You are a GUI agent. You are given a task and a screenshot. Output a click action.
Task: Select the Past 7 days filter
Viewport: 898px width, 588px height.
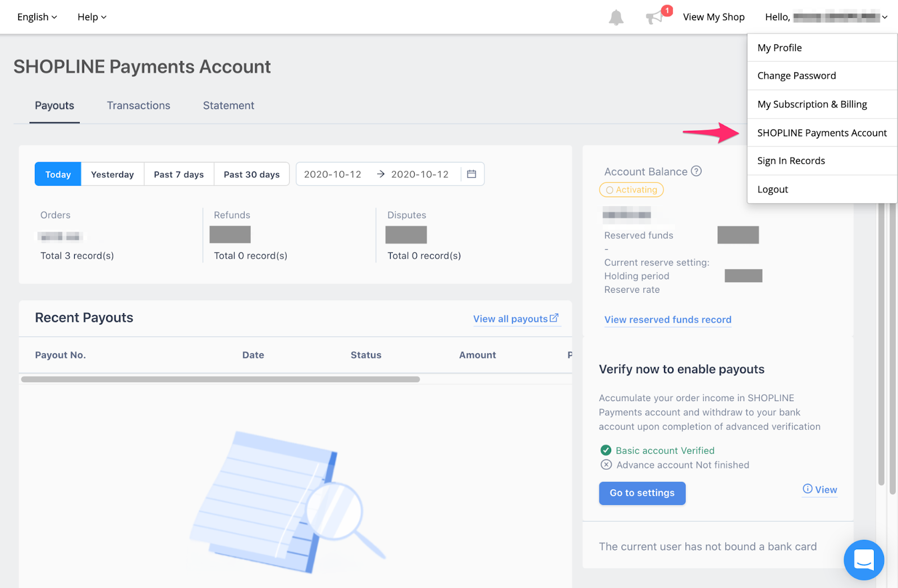(178, 174)
